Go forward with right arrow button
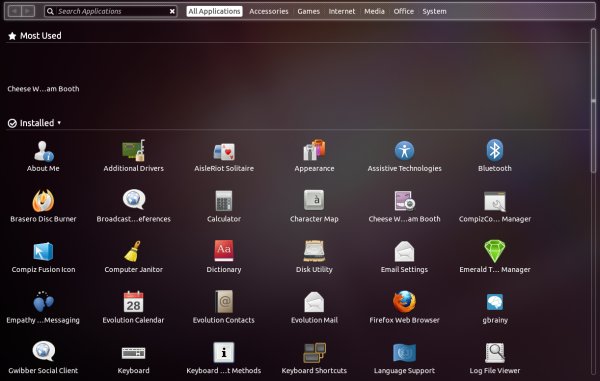Screen dimensions: 600x381 click(x=28, y=11)
